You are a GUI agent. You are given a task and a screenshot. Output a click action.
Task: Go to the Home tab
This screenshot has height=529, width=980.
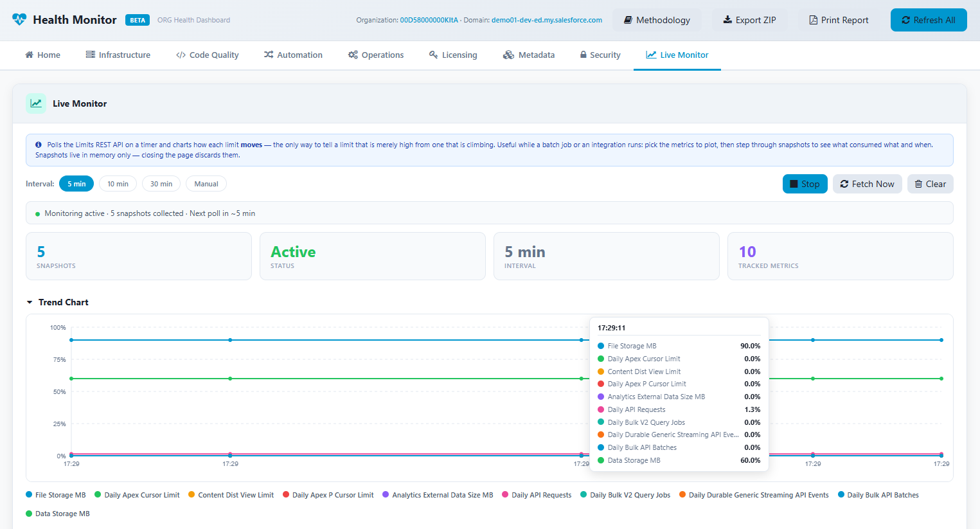[x=42, y=55]
